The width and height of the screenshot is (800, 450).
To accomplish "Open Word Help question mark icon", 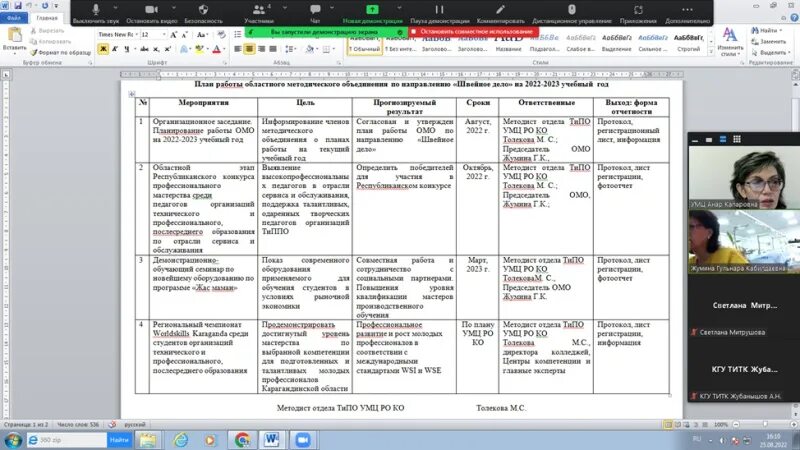I will [794, 17].
